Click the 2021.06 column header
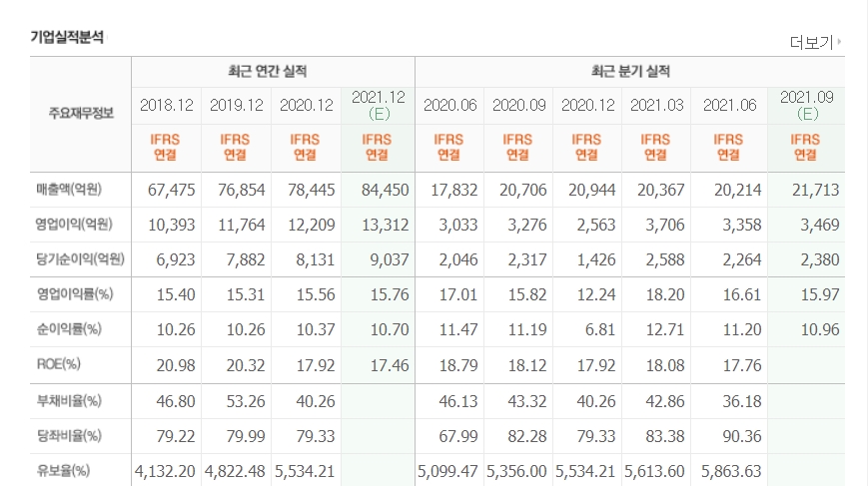Screen dimensions: 868x486 [x=729, y=105]
